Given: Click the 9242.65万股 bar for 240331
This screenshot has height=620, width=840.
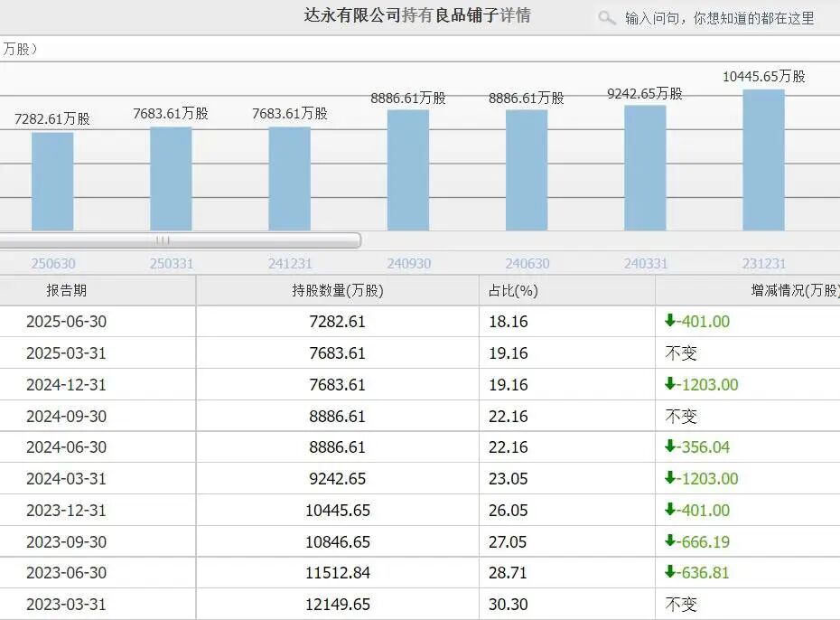Looking at the screenshot, I should point(645,168).
